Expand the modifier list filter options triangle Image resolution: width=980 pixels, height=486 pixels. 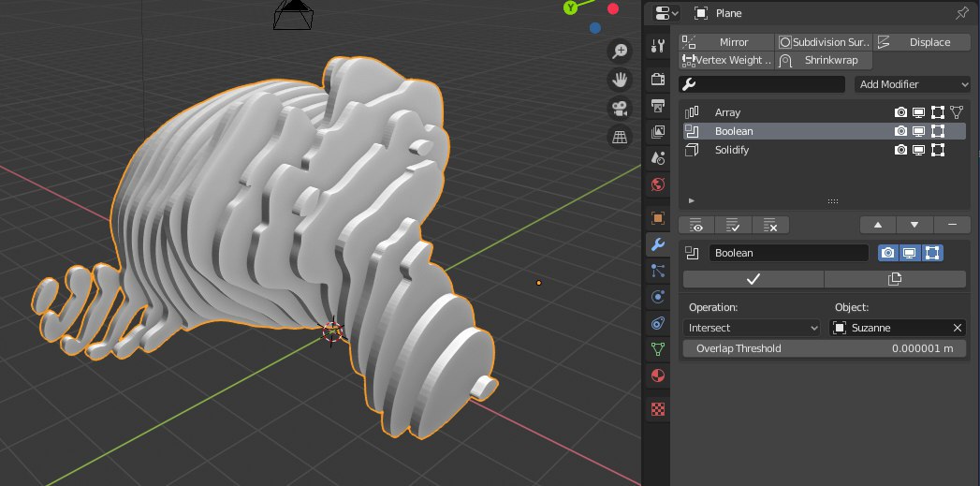(x=692, y=200)
